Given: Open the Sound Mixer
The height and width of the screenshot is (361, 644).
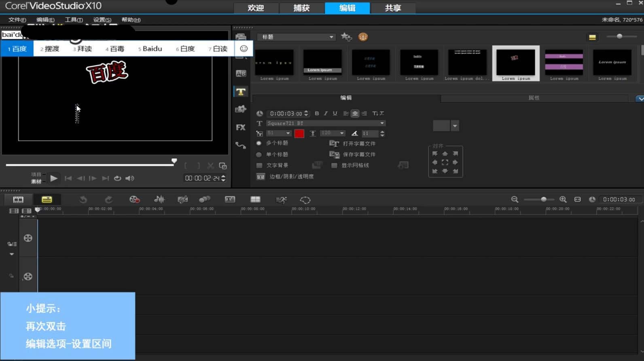Looking at the screenshot, I should [x=159, y=200].
